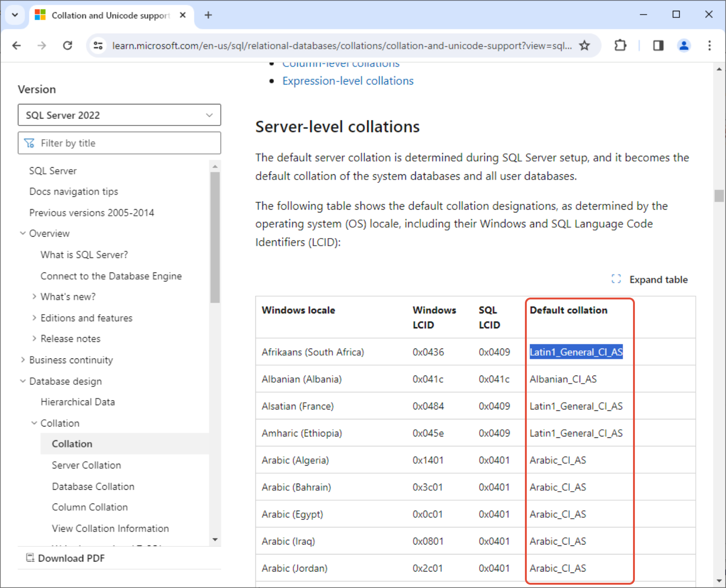Click the sidebar scroll up arrow
The width and height of the screenshot is (726, 588).
pos(215,166)
